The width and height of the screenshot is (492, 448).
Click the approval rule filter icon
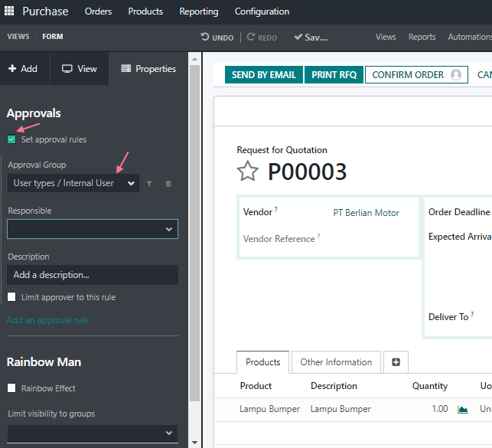pos(149,184)
